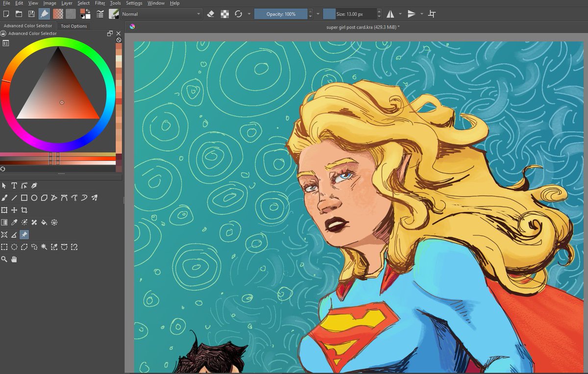Expand dropdown arrow after Opacity slider
This screenshot has width=588, height=374.
click(x=318, y=14)
